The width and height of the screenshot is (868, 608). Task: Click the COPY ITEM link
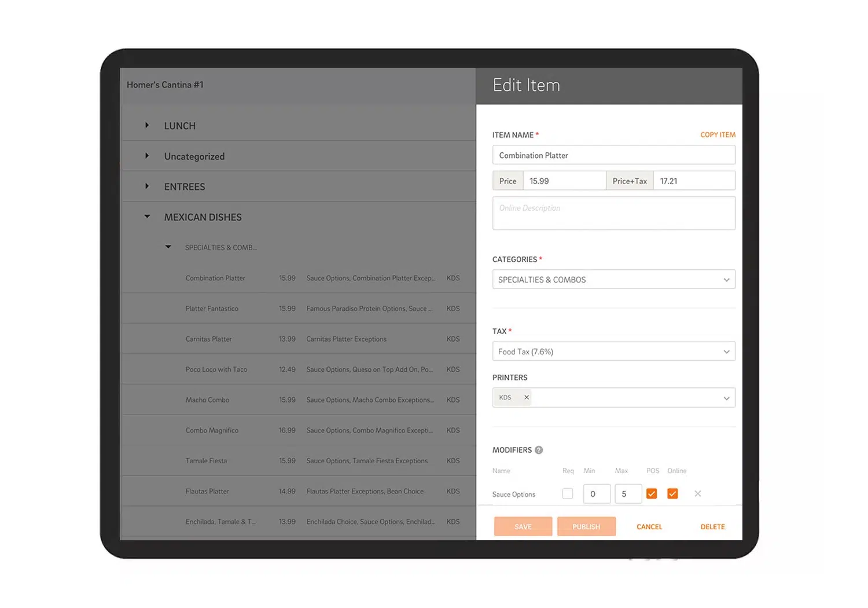click(x=718, y=134)
